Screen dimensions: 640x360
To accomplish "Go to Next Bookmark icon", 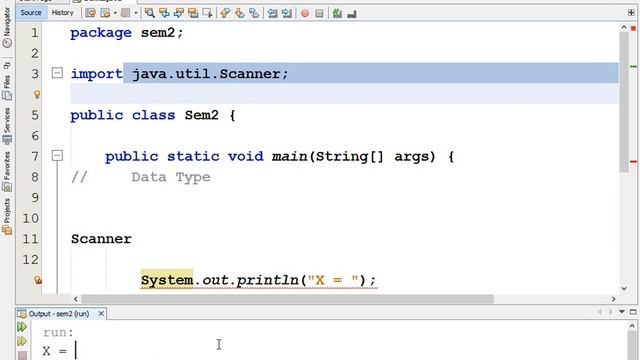I will tap(240, 13).
